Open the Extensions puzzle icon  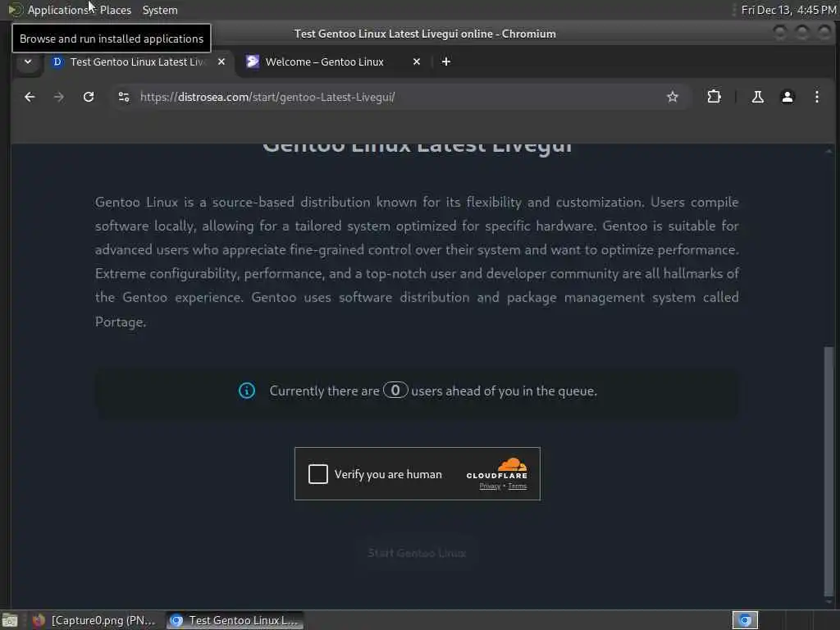tap(714, 97)
